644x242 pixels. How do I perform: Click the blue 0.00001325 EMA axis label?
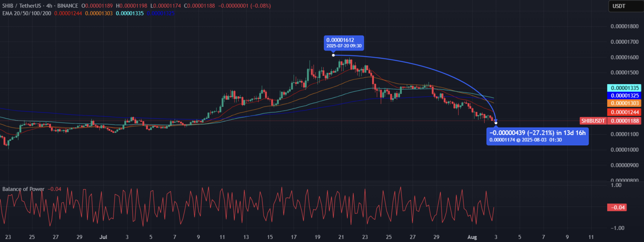coord(624,95)
